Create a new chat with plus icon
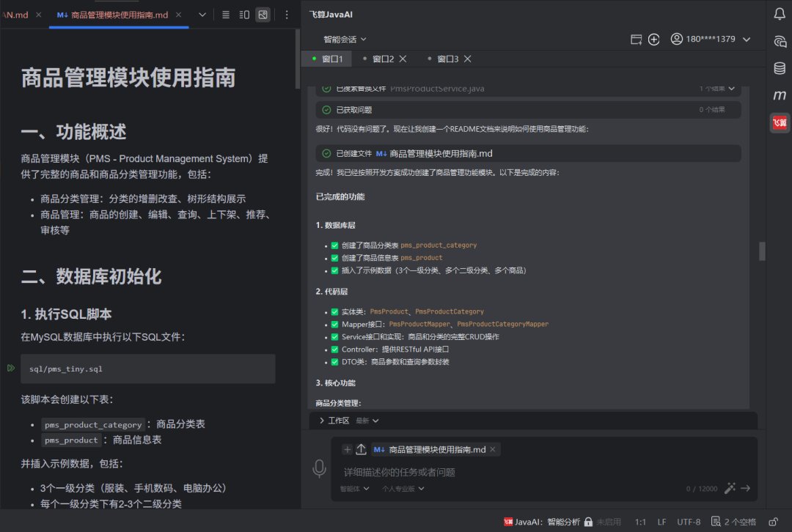792x532 pixels. [x=653, y=40]
